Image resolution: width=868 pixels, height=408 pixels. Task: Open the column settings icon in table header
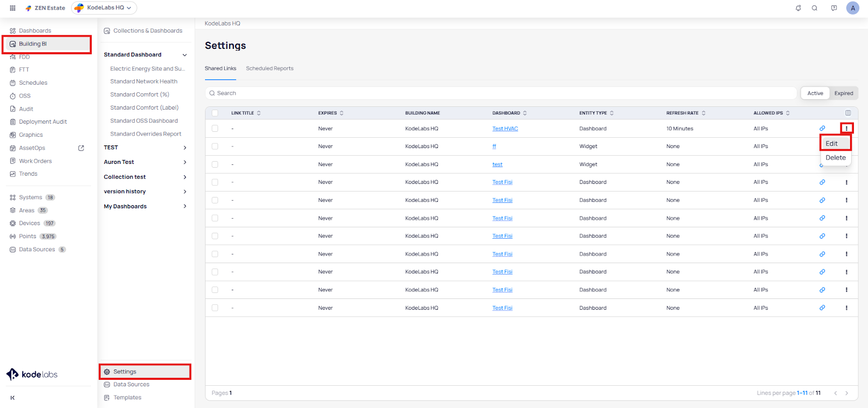pyautogui.click(x=848, y=113)
